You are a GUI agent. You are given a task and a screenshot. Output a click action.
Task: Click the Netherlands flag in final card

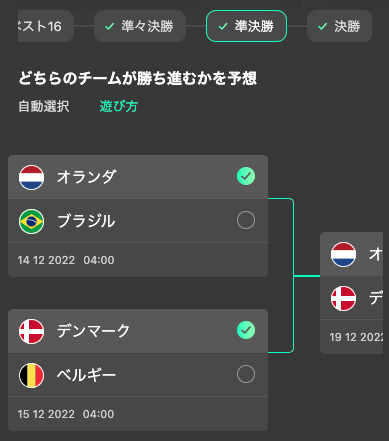coord(343,255)
